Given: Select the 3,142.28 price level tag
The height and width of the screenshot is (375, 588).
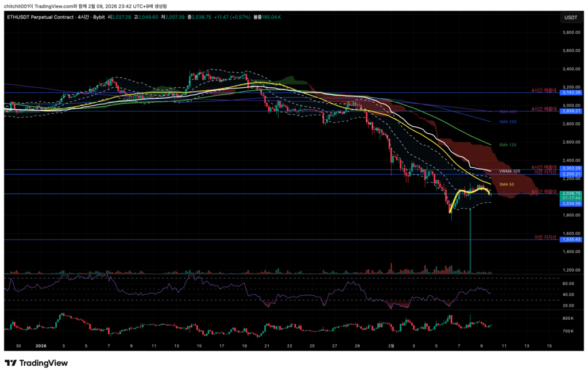Looking at the screenshot, I should (x=571, y=92).
